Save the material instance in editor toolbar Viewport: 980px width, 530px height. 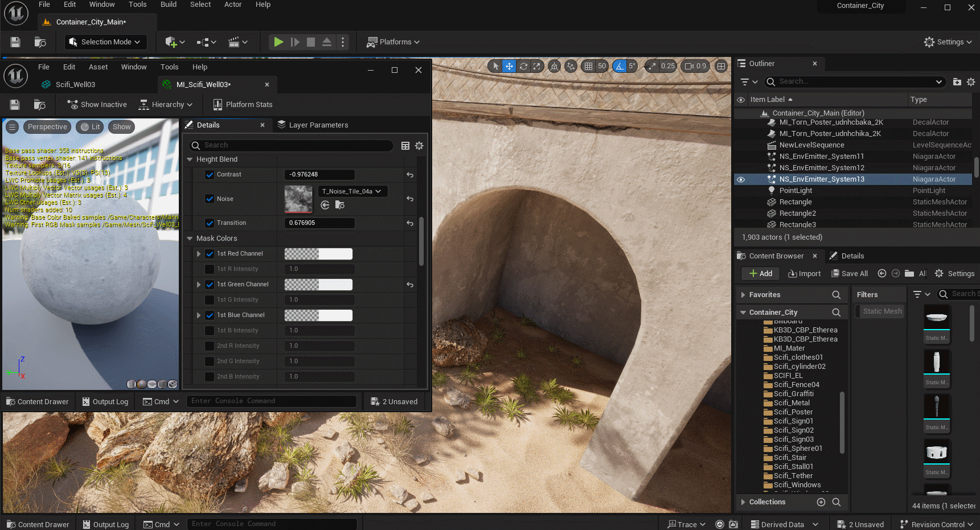15,105
